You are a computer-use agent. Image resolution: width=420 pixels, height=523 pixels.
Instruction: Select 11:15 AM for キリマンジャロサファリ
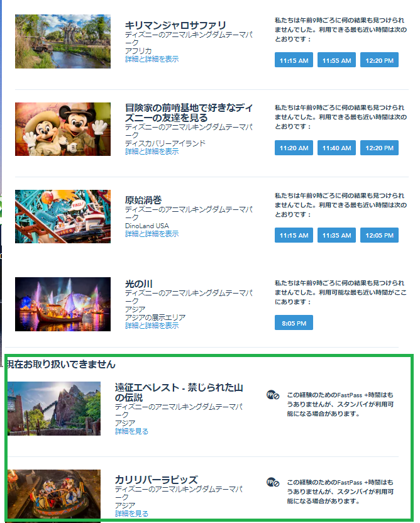pyautogui.click(x=294, y=60)
